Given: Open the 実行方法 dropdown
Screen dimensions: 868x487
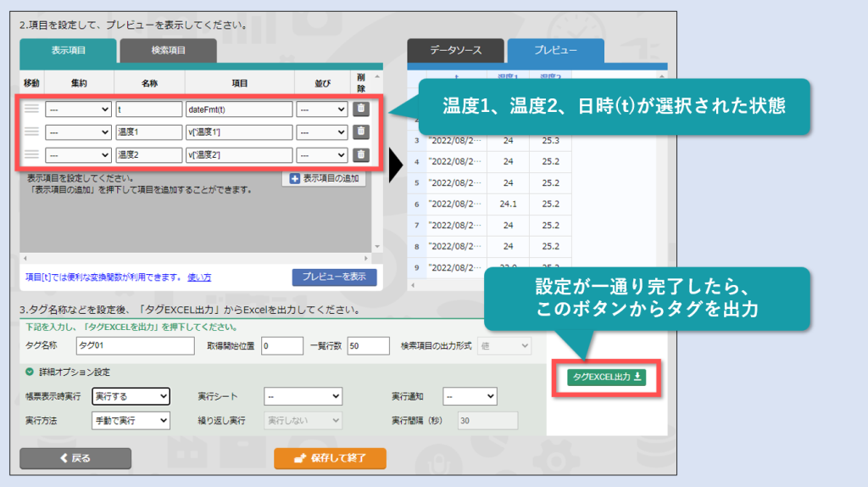Looking at the screenshot, I should 131,420.
